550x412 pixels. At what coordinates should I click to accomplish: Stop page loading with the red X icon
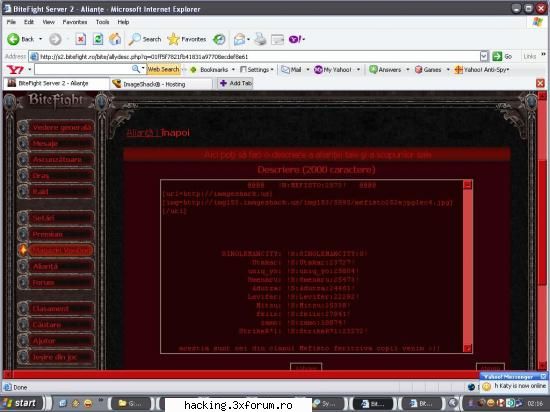pos(80,39)
